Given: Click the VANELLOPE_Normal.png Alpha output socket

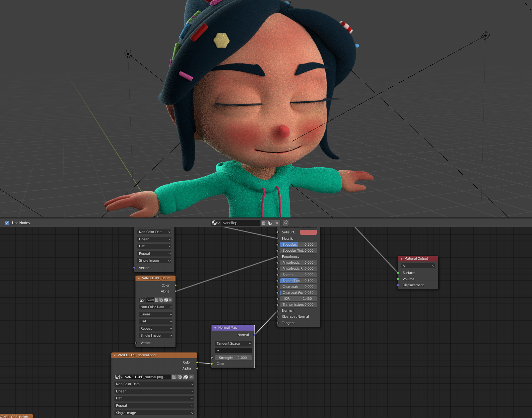Looking at the screenshot, I should 197,369.
